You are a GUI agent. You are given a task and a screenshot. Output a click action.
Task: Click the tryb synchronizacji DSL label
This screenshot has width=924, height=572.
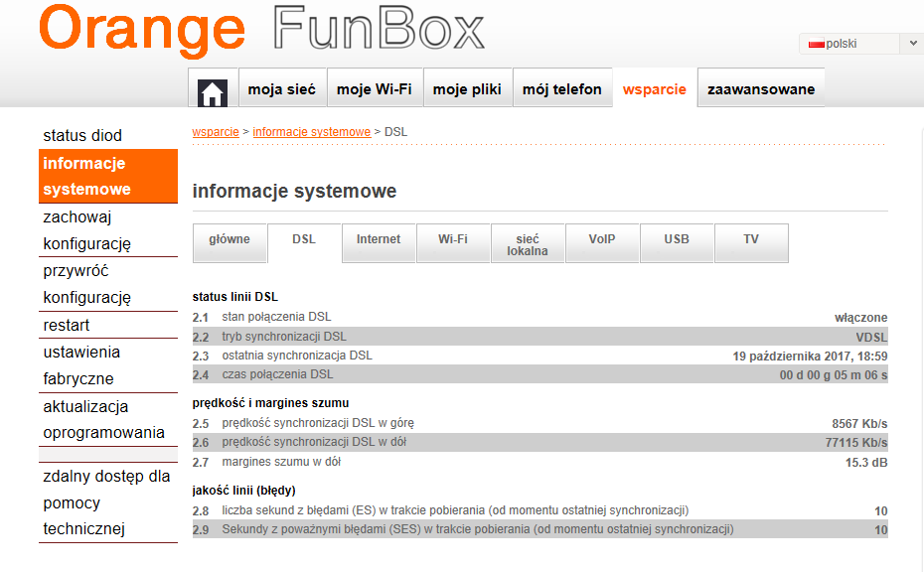[284, 337]
